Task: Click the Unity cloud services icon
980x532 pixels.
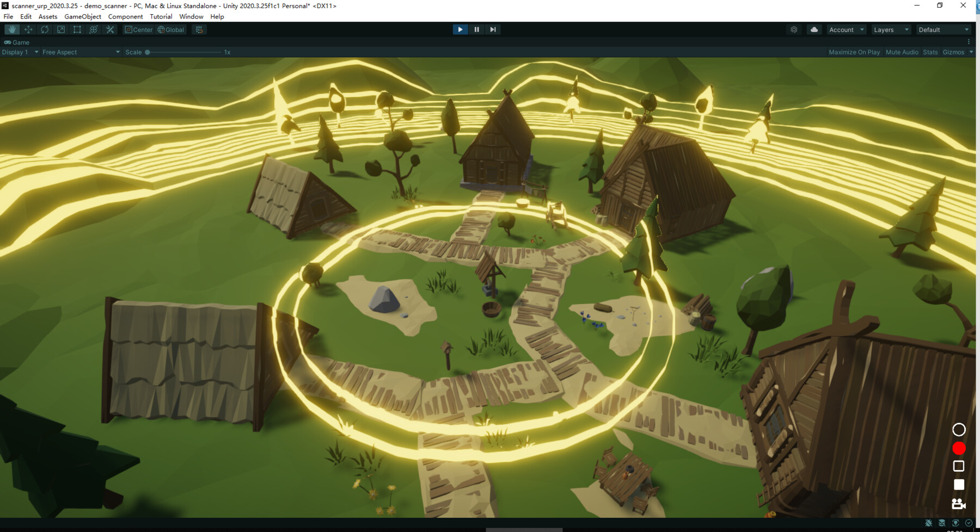Action: click(x=814, y=29)
